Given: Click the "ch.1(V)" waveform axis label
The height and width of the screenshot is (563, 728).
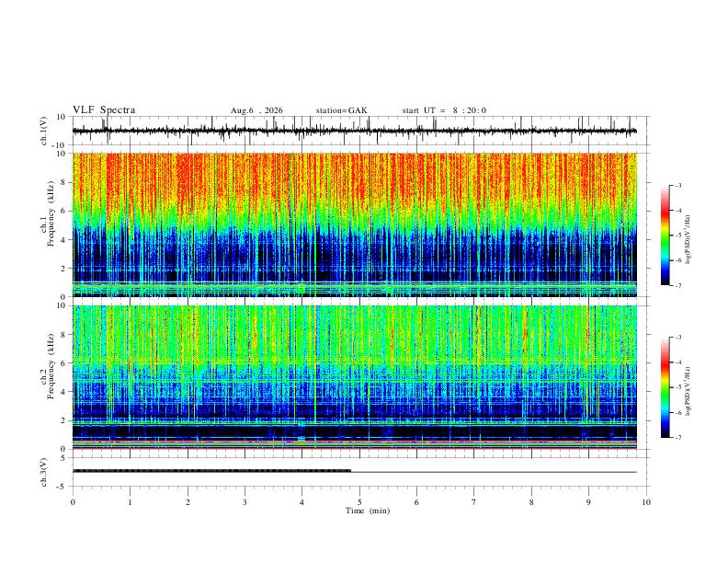Looking at the screenshot, I should click(x=44, y=131).
